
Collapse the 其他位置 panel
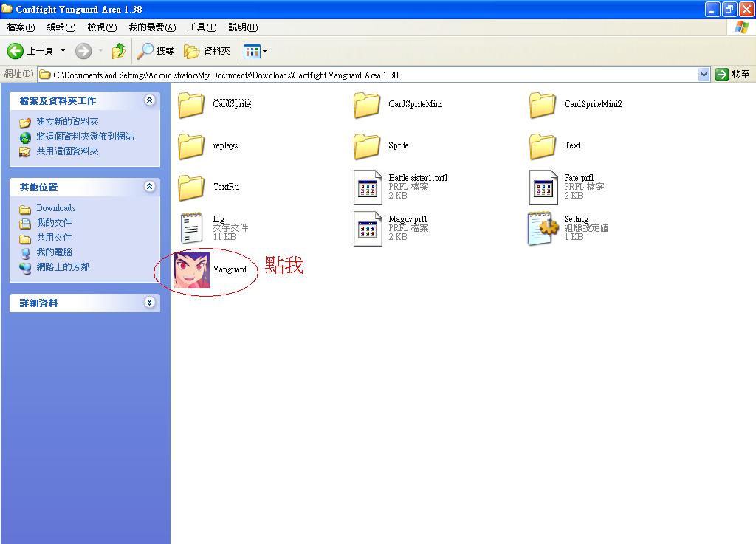(x=150, y=187)
